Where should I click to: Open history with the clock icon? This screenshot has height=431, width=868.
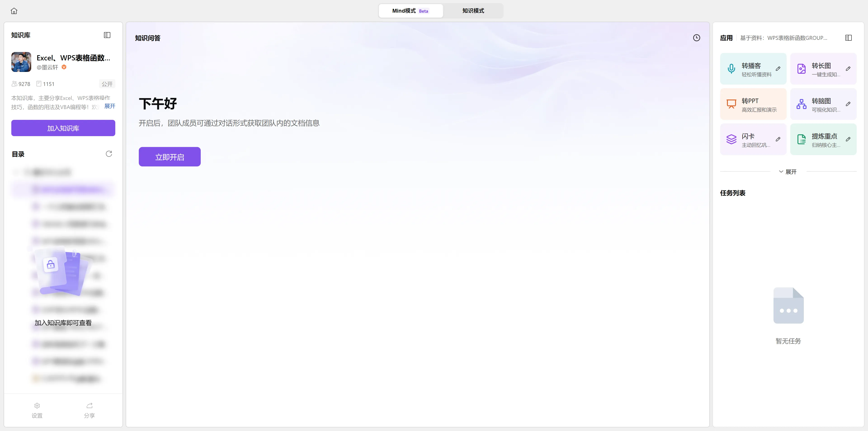[696, 38]
